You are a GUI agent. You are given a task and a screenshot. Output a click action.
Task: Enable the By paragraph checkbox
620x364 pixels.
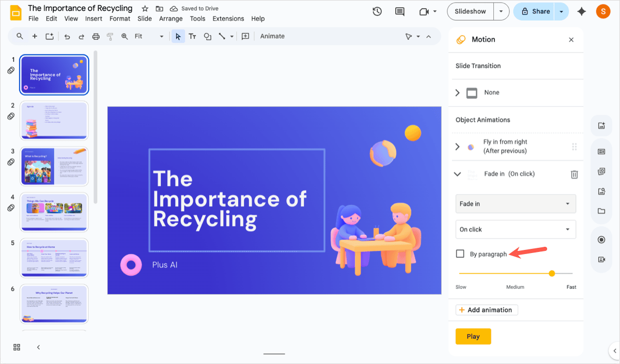[460, 254]
